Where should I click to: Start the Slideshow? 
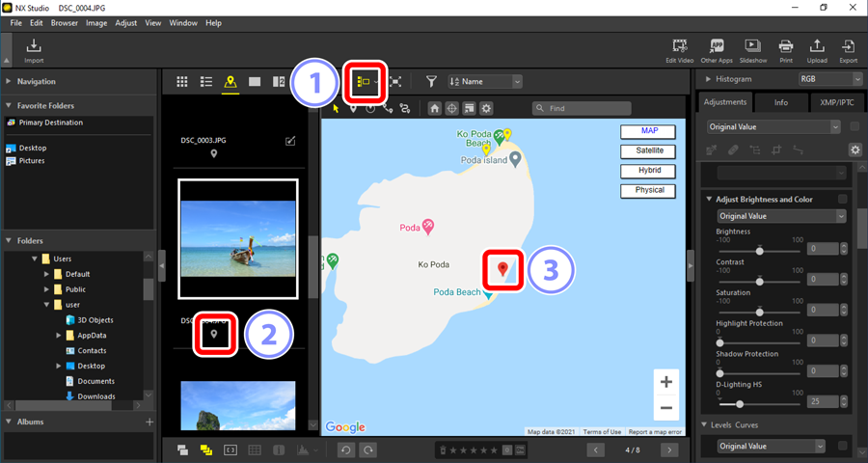753,51
